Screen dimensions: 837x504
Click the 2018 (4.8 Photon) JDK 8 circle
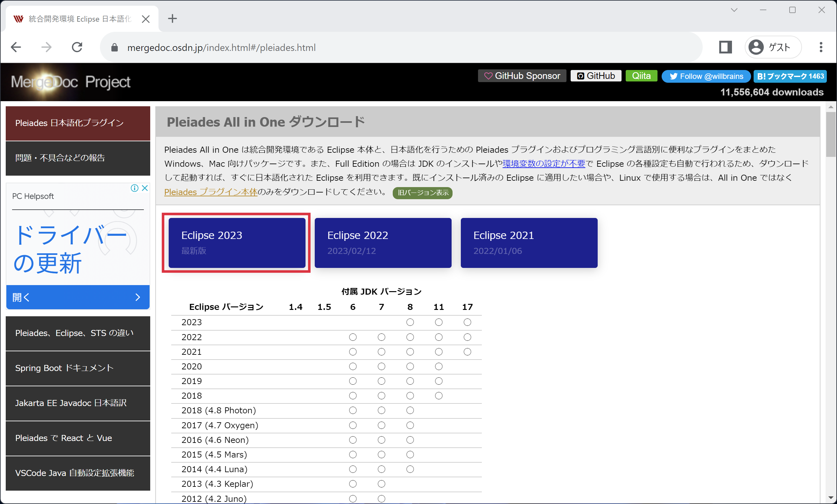[410, 410]
